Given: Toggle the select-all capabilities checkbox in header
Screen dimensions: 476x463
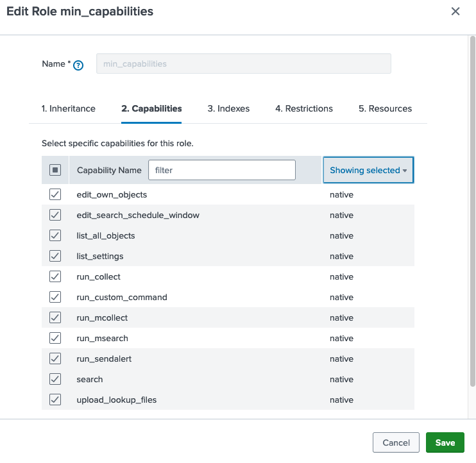Looking at the screenshot, I should [x=55, y=170].
